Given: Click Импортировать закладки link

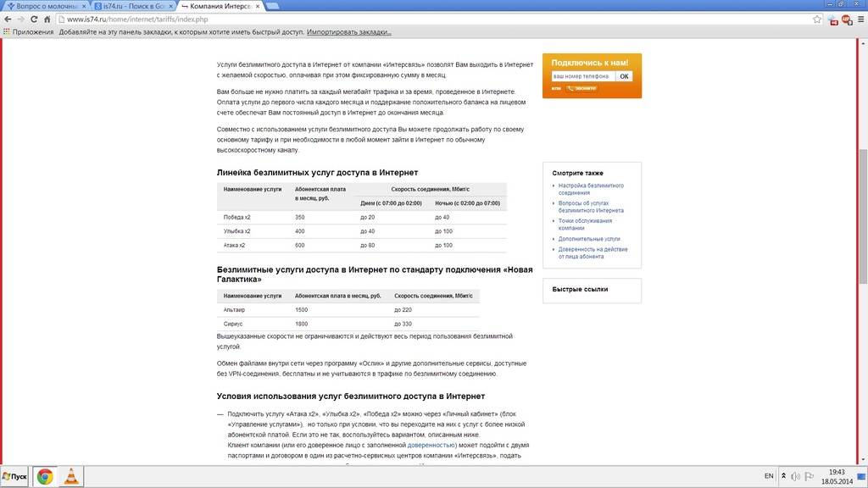Looking at the screenshot, I should tap(348, 32).
